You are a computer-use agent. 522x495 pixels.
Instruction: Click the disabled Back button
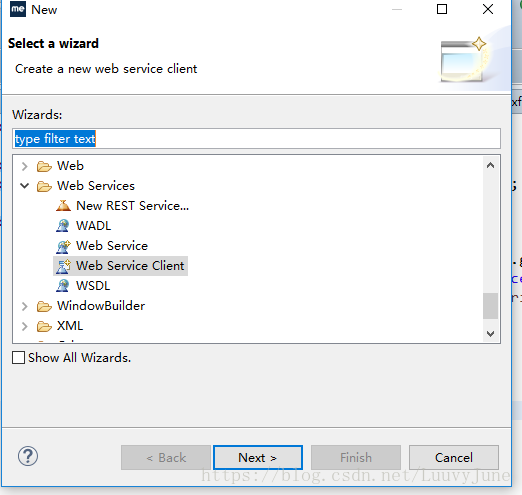[x=166, y=457]
